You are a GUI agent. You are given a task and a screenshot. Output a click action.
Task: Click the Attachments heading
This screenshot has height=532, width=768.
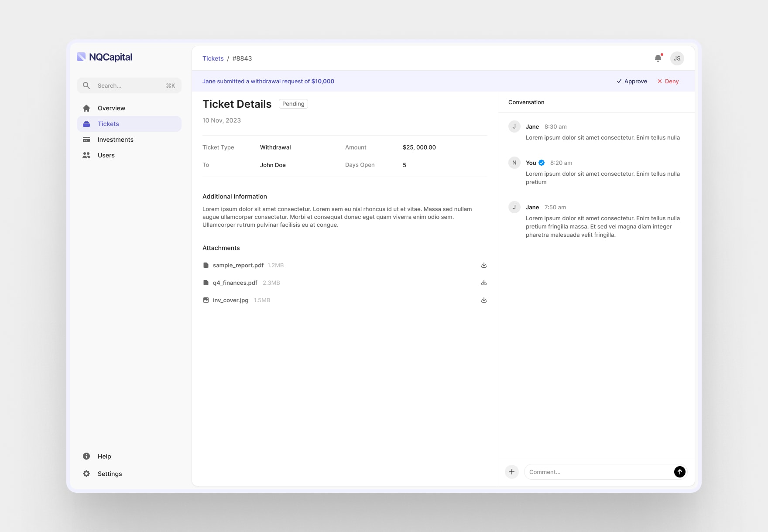pyautogui.click(x=221, y=248)
